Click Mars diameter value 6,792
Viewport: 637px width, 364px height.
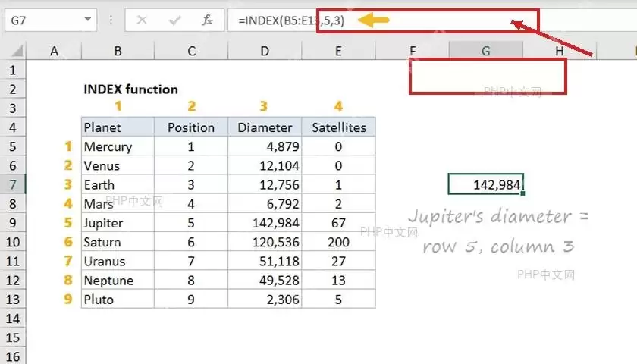click(x=265, y=204)
